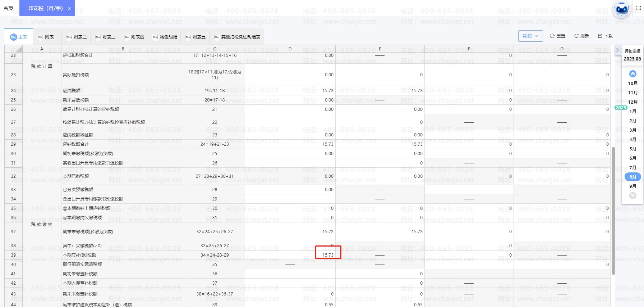
Task: Close the 印花税 (月/季) tab
Action: 69,8
